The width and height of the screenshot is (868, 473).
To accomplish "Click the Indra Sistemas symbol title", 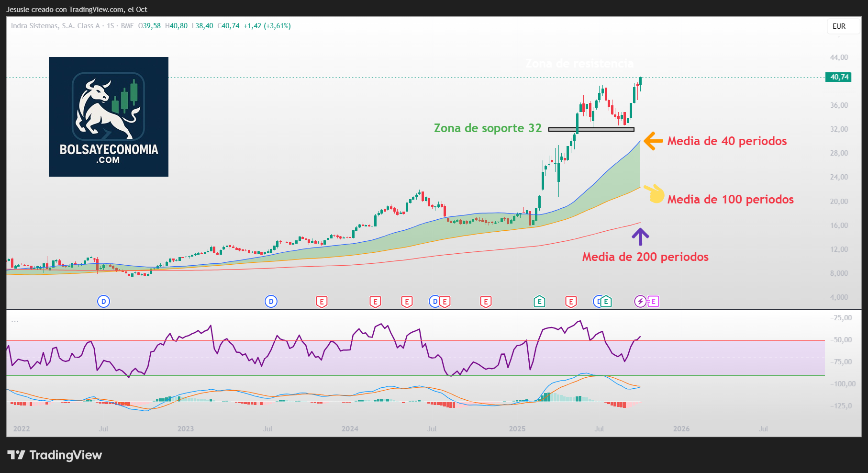I will pos(55,26).
